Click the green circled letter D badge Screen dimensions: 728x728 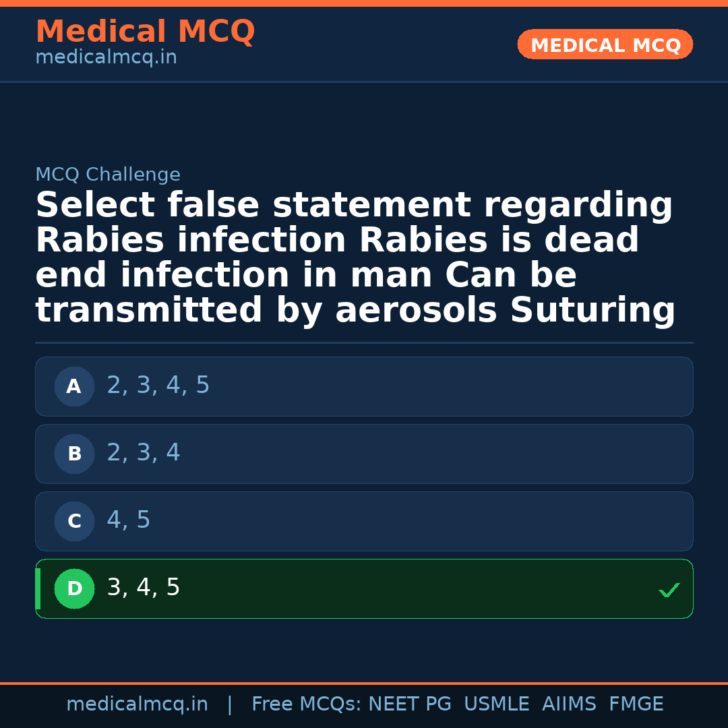click(x=74, y=589)
